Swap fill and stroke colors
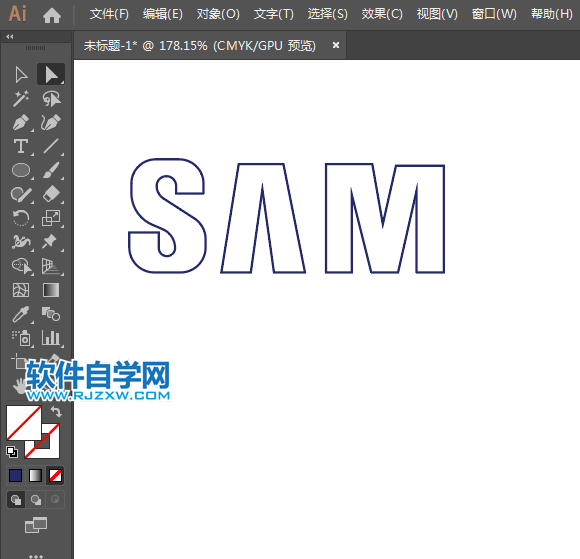This screenshot has width=580, height=559. 56,411
